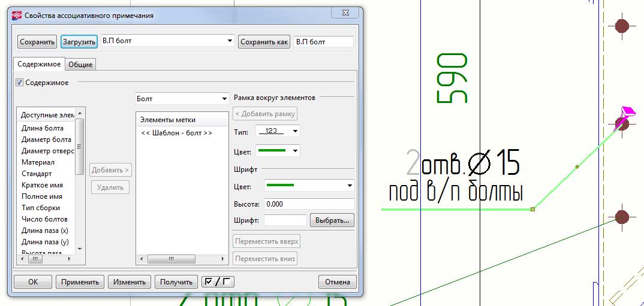This screenshot has height=306, width=644.
Task: Switch to the Содержимое tab
Action: (x=39, y=64)
